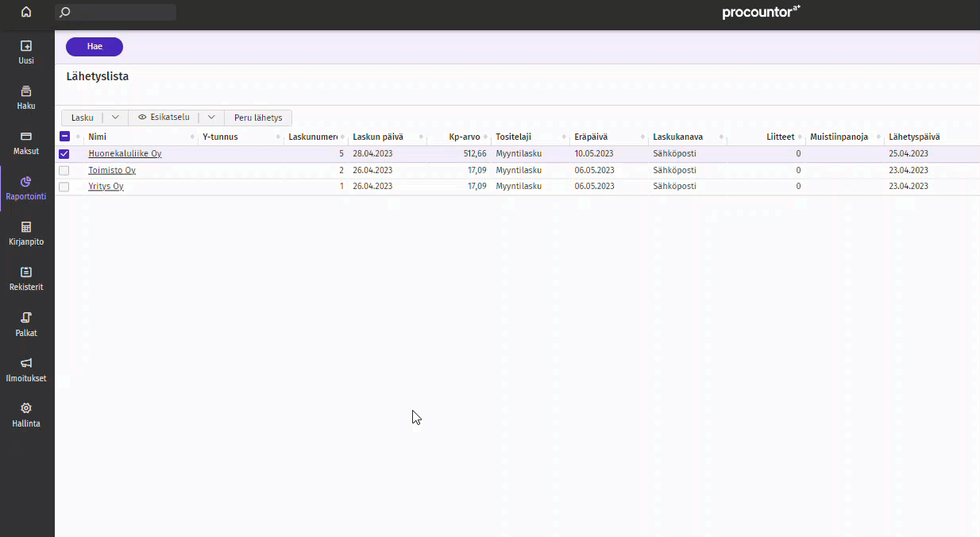The width and height of the screenshot is (980, 537).
Task: Click the 17,09 value in Yritys Oy row
Action: point(477,187)
